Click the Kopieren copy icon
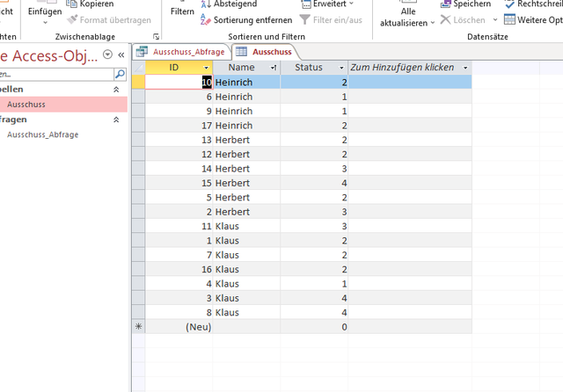 [71, 4]
